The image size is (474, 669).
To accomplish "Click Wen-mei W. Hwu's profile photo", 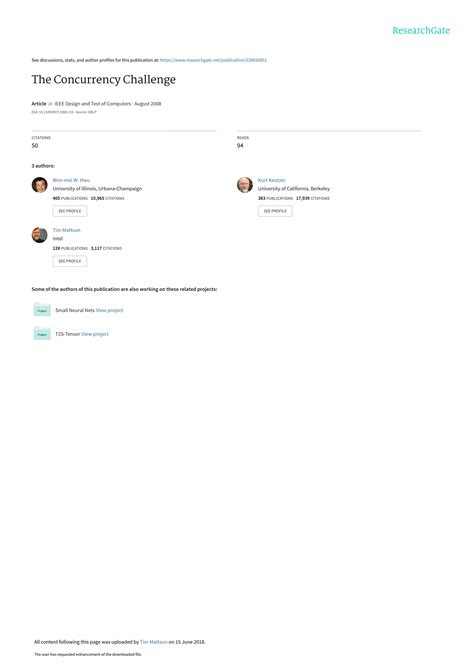I will point(40,185).
